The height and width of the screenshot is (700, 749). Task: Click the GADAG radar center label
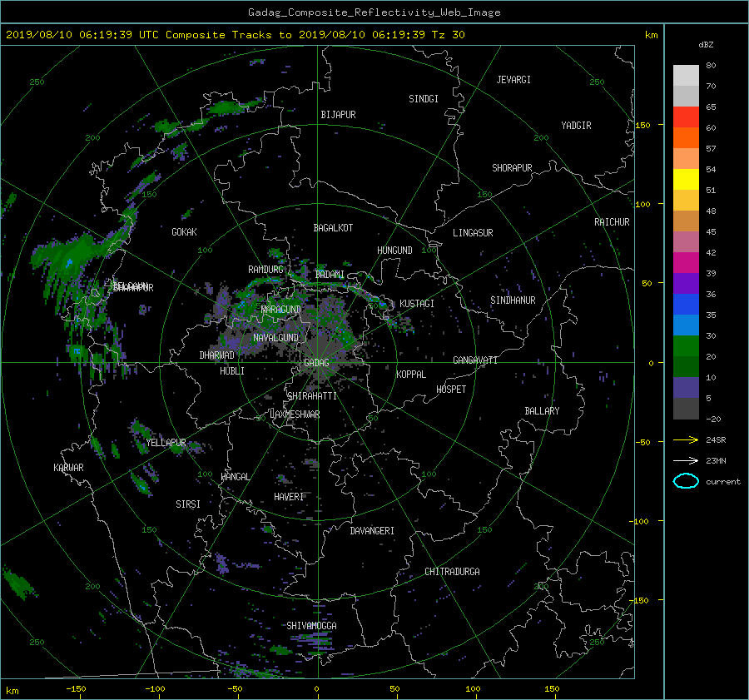pos(316,363)
